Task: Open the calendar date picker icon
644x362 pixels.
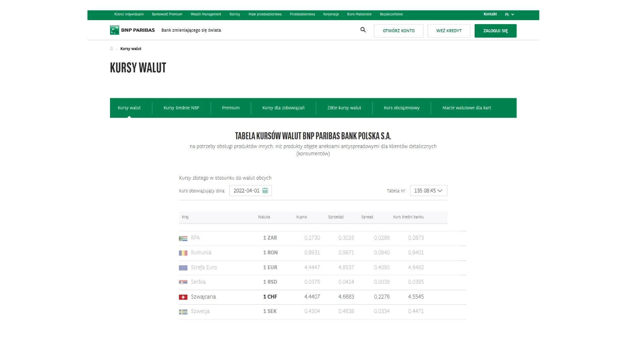Action: pos(265,190)
